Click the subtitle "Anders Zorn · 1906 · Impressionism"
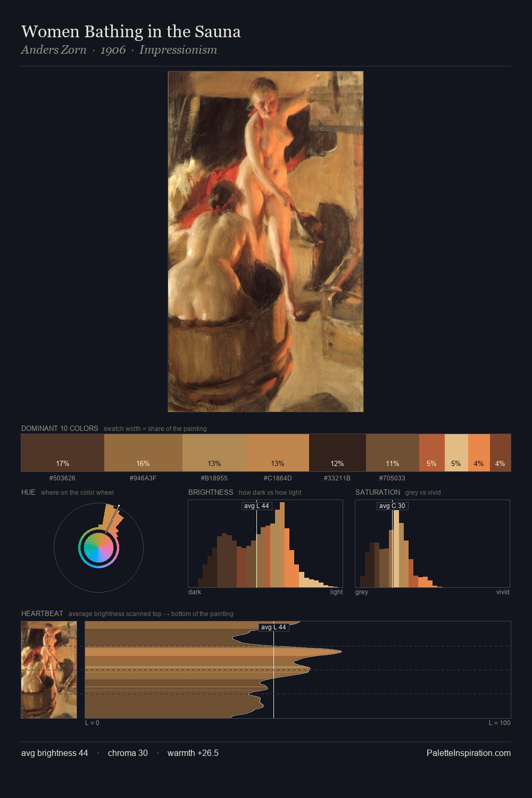 (119, 50)
